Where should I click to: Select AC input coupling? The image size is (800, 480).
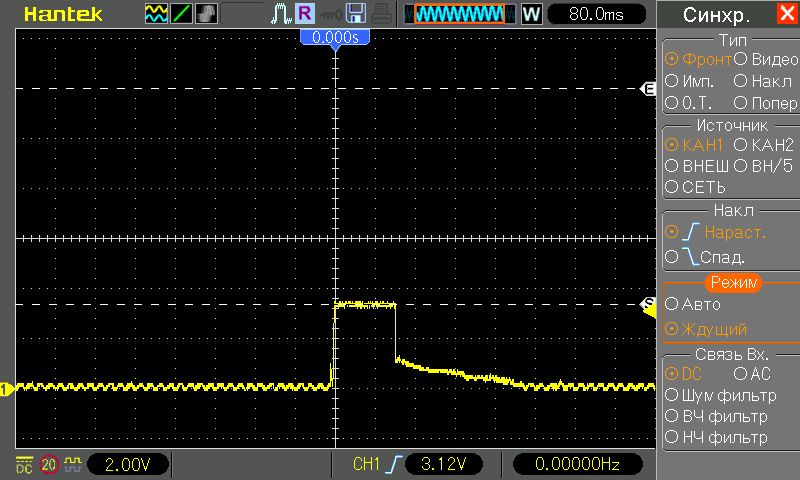pos(752,373)
